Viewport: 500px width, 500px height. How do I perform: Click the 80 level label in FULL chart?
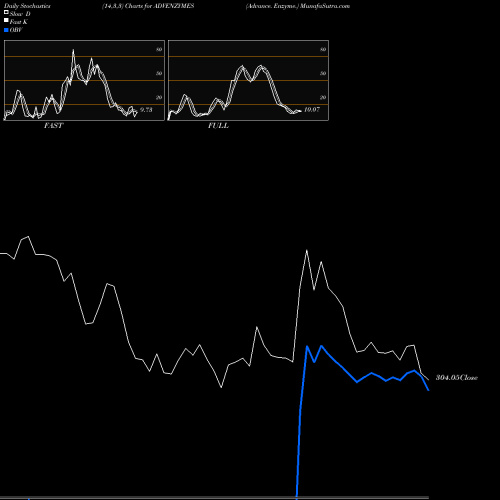click(323, 49)
